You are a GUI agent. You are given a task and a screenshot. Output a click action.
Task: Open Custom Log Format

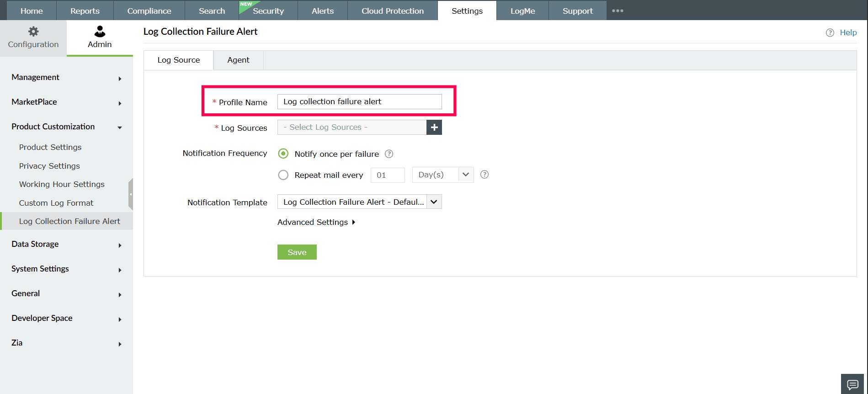[56, 203]
